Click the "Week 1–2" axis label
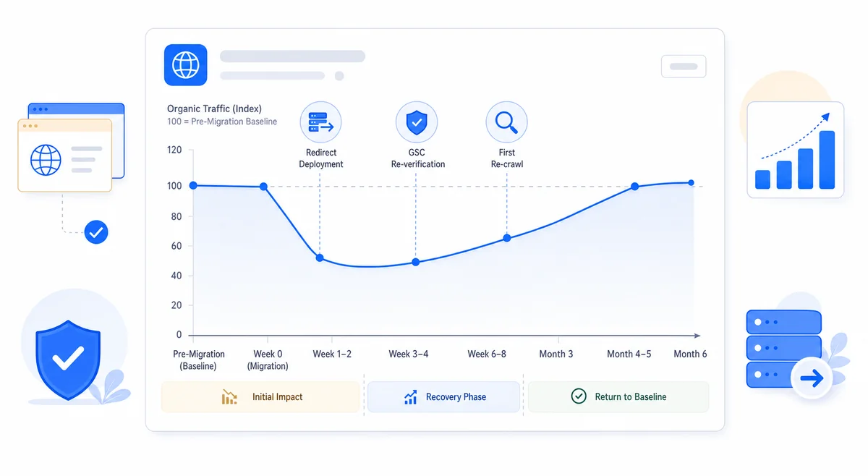Image resolution: width=868 pixels, height=476 pixels. (x=332, y=354)
